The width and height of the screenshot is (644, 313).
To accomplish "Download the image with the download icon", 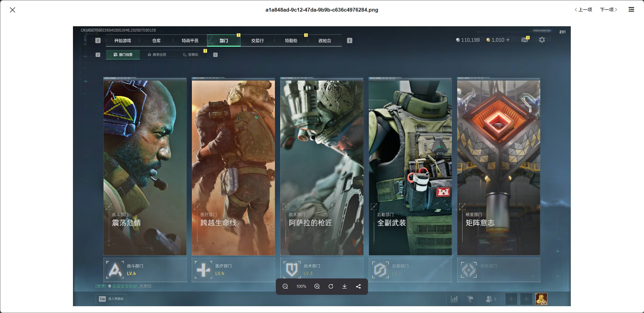I will (345, 286).
